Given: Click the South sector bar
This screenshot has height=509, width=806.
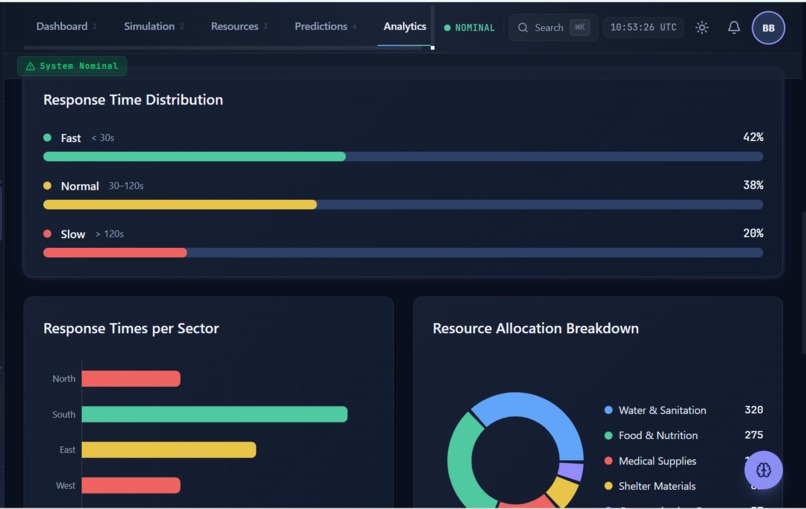Looking at the screenshot, I should click(214, 414).
